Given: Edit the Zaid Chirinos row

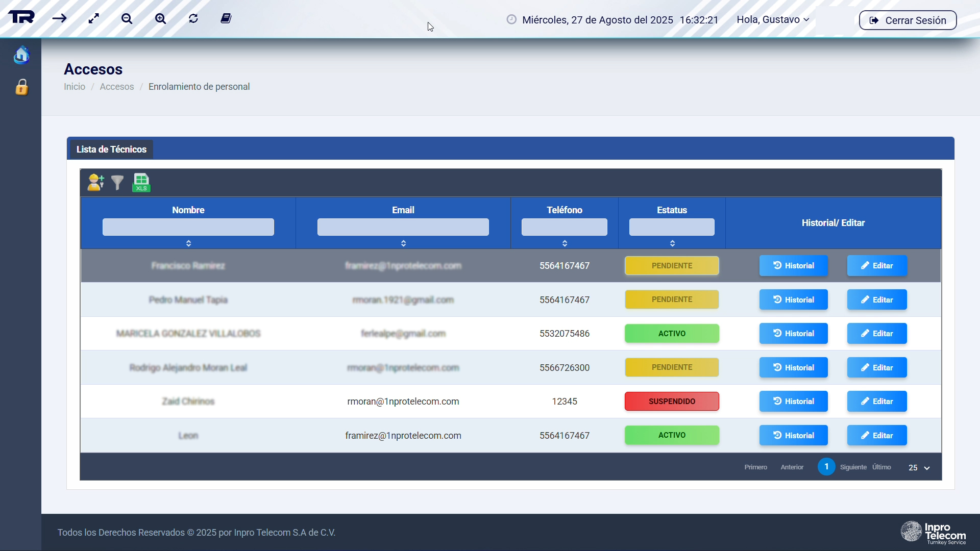Looking at the screenshot, I should click(877, 402).
